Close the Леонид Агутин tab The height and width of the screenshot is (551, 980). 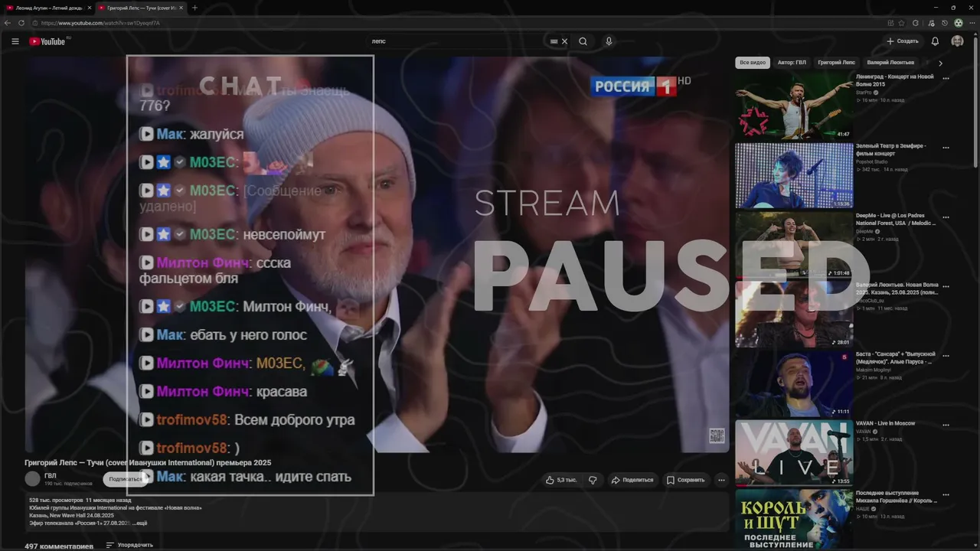[x=89, y=8]
